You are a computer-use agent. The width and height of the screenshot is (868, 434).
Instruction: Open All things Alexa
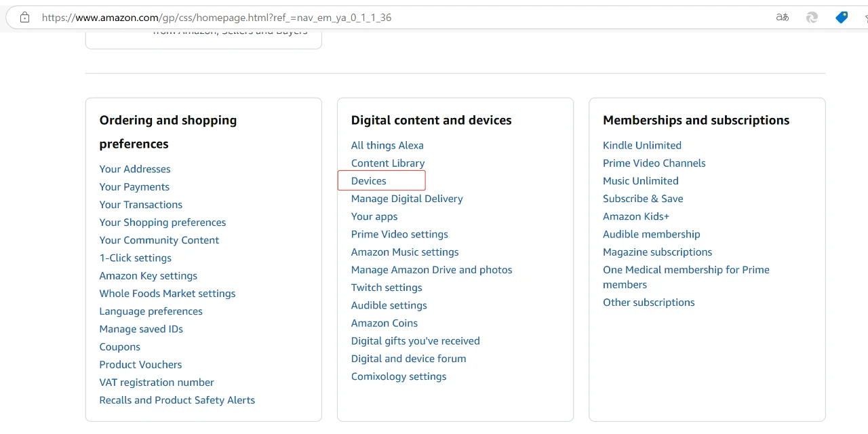387,145
